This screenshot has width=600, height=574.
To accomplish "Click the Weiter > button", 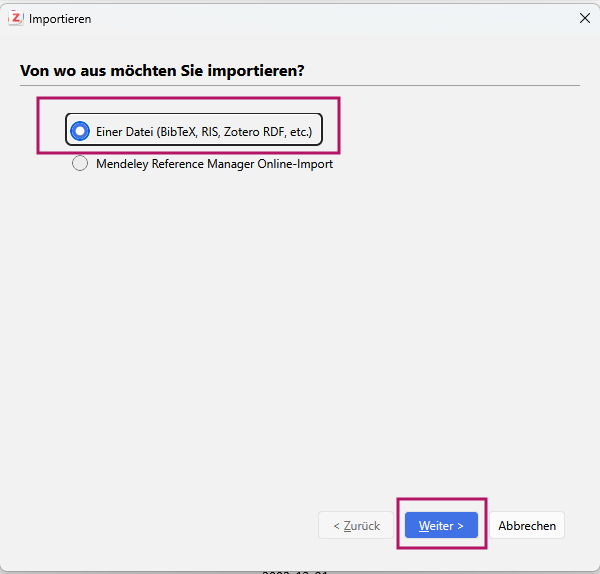I will coord(441,525).
